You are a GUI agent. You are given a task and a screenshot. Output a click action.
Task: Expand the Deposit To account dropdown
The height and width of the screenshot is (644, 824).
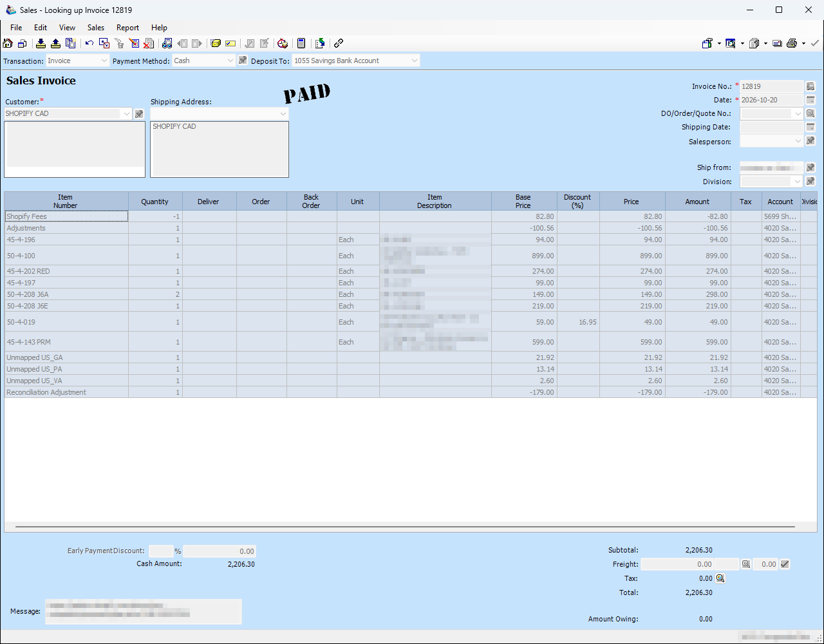click(x=356, y=61)
